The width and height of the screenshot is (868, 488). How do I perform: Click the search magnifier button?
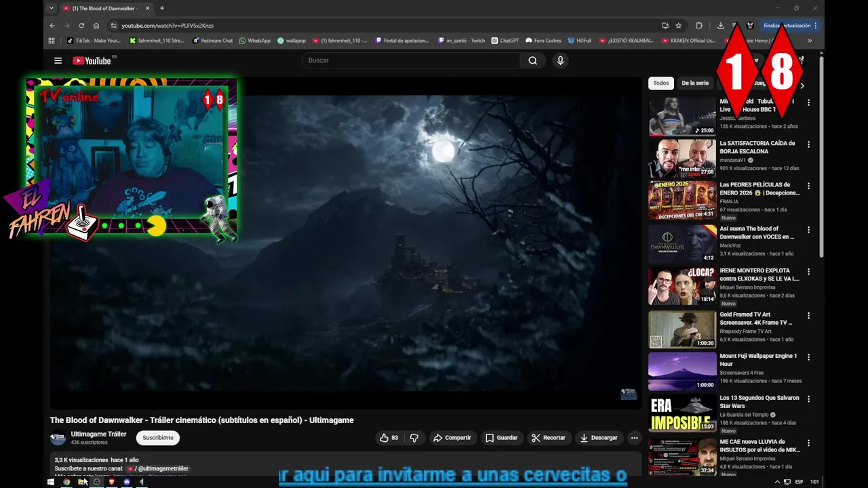click(x=533, y=60)
